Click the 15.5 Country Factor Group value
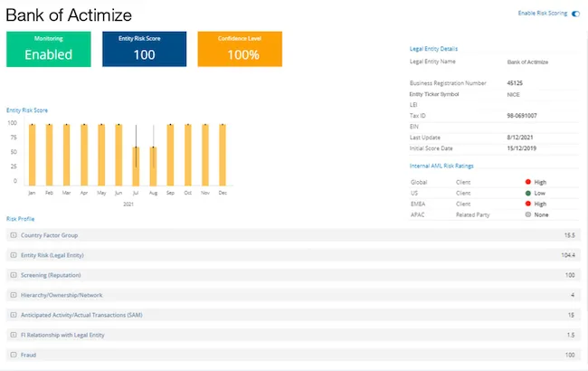The image size is (588, 371). coord(569,235)
